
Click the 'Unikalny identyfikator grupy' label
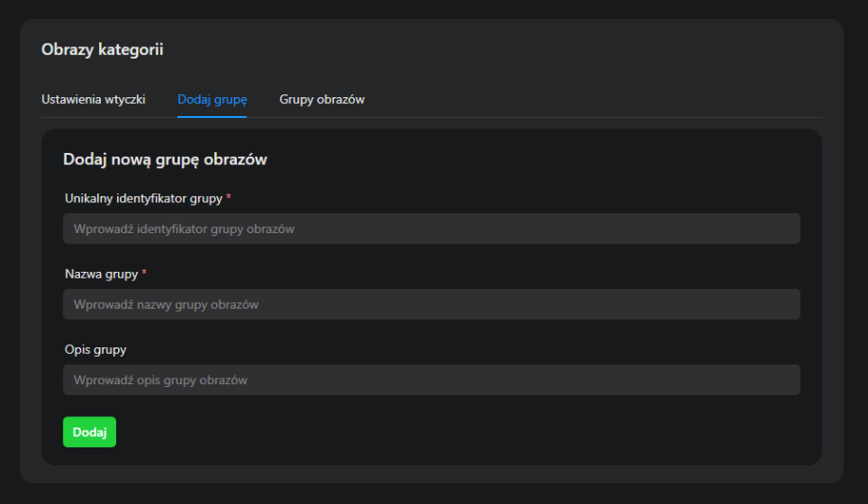click(143, 198)
